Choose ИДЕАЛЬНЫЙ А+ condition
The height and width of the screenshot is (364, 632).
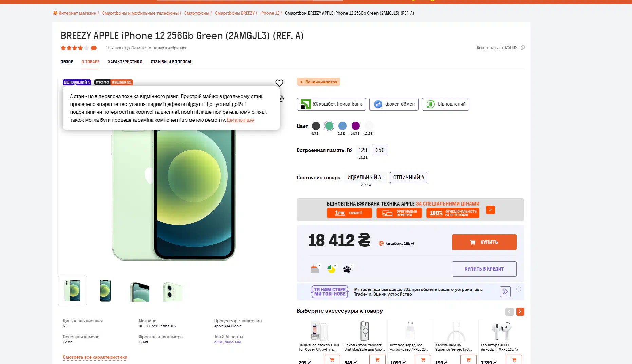tap(366, 177)
